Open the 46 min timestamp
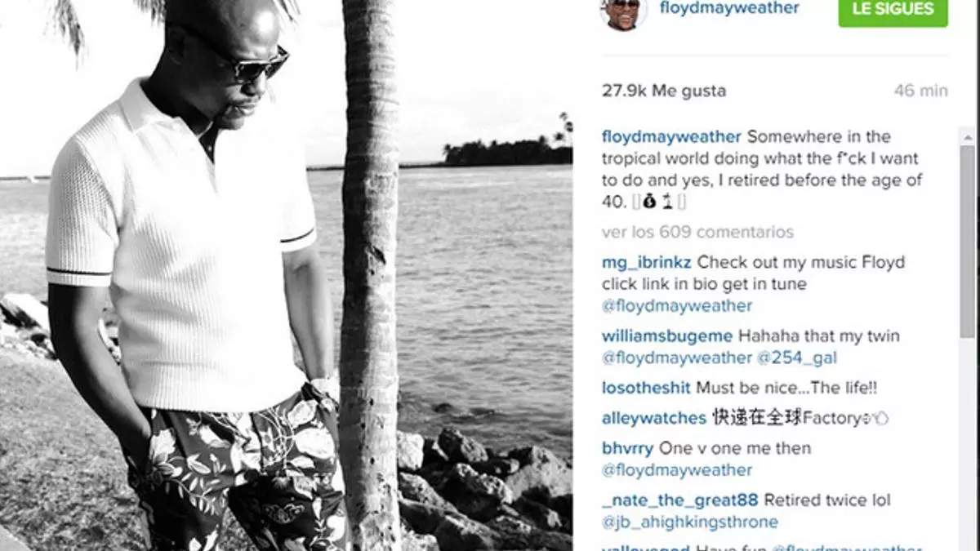This screenshot has width=980, height=551. click(920, 91)
